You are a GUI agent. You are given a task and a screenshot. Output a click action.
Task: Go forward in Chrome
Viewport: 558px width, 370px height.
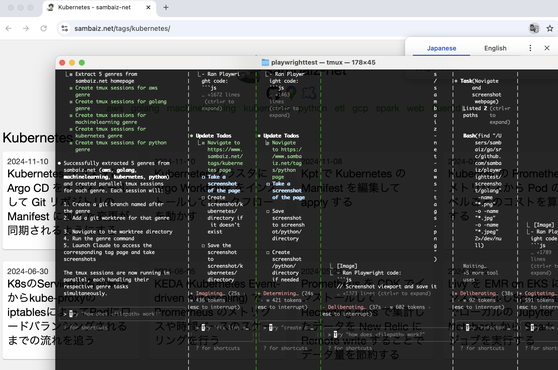point(26,28)
